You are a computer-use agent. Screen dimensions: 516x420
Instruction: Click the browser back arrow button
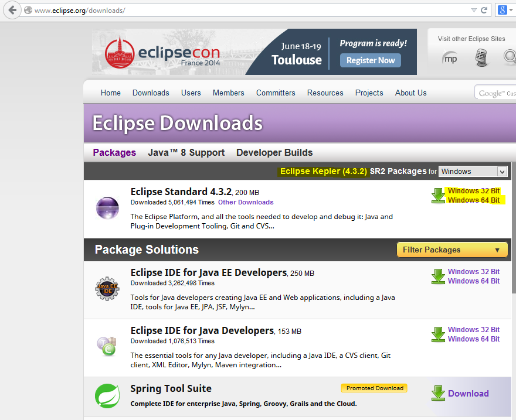click(x=12, y=10)
